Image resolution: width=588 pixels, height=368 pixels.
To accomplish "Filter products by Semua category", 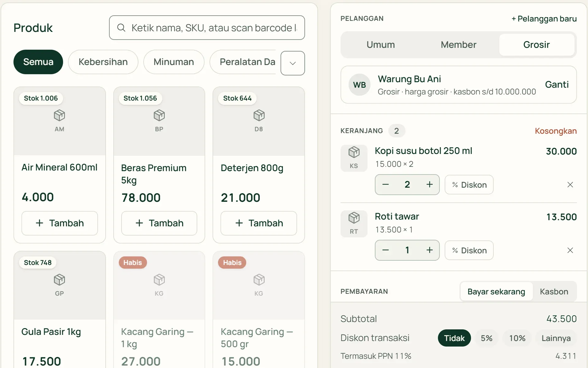I will (38, 62).
